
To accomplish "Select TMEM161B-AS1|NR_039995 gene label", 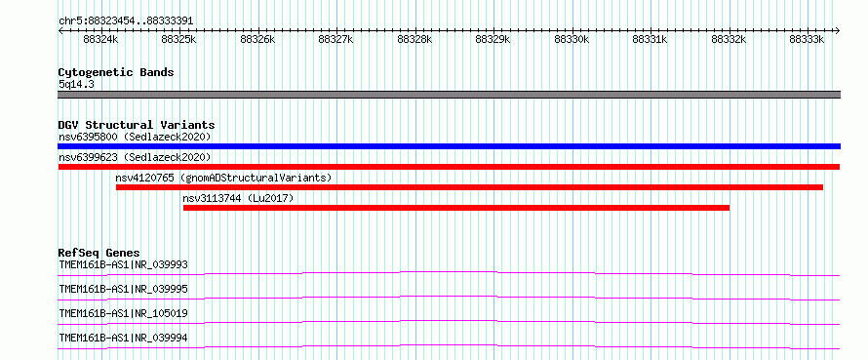I will 123,289.
